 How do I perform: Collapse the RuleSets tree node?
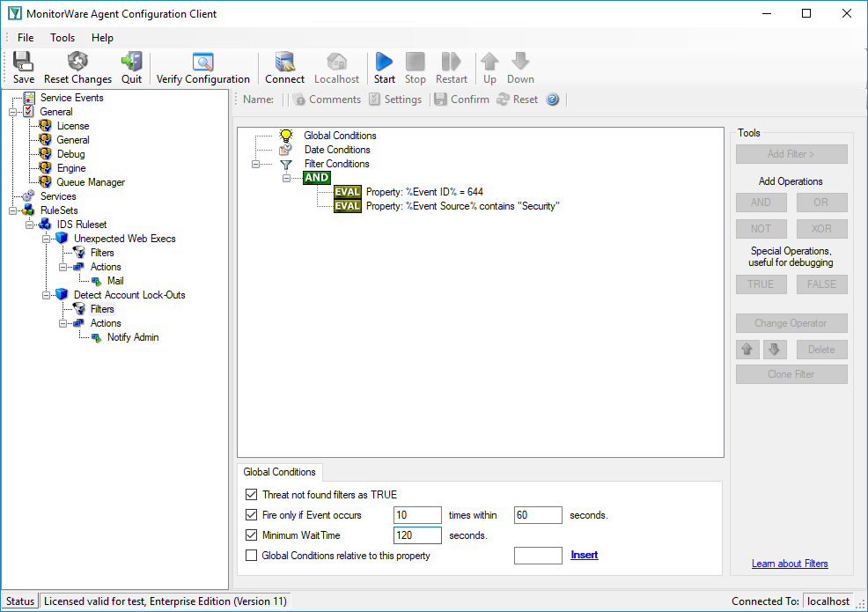pyautogui.click(x=12, y=210)
